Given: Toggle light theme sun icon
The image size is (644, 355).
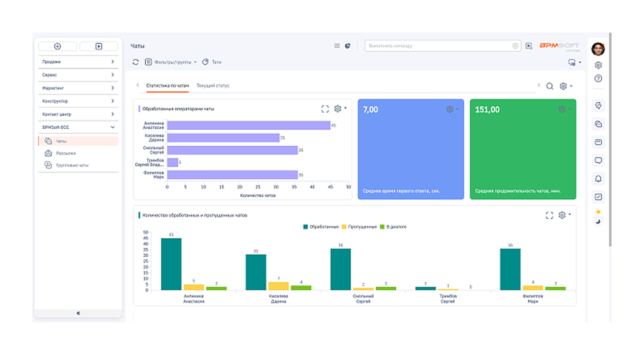Looking at the screenshot, I should coord(598,212).
